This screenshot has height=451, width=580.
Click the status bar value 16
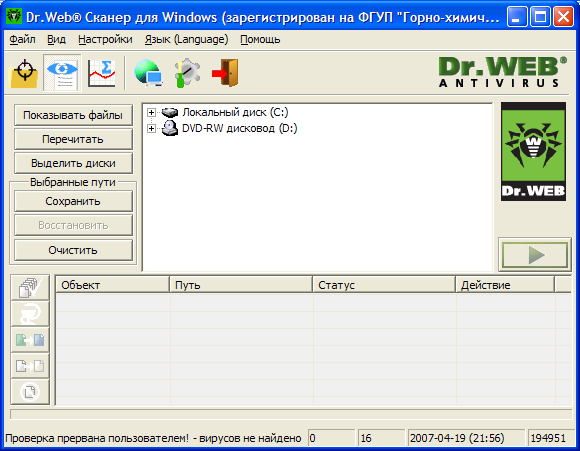click(381, 438)
